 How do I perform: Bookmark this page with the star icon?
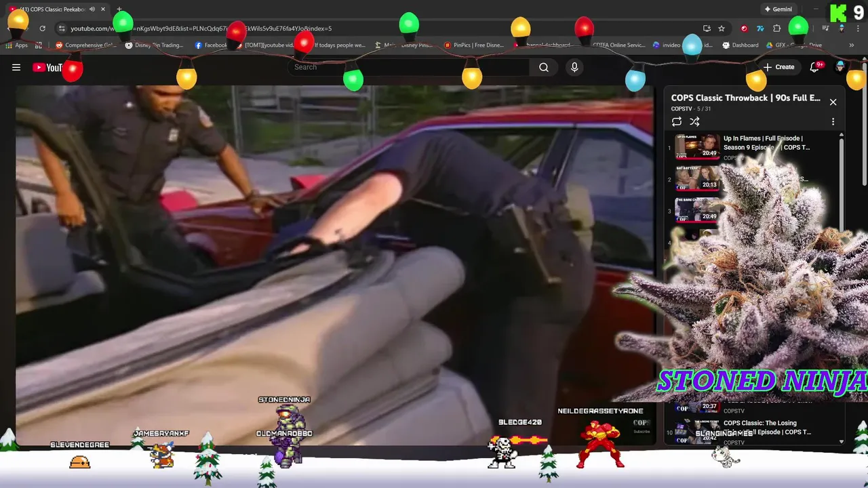(722, 28)
